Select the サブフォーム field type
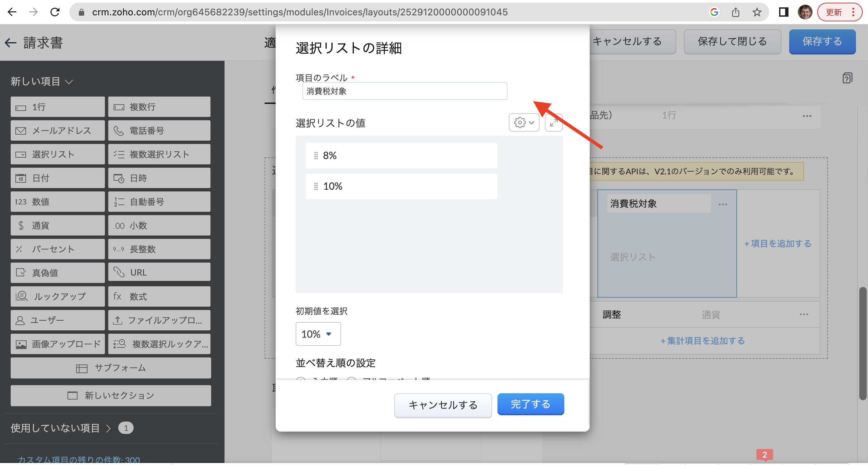Viewport: 868px width, 465px height. (111, 367)
